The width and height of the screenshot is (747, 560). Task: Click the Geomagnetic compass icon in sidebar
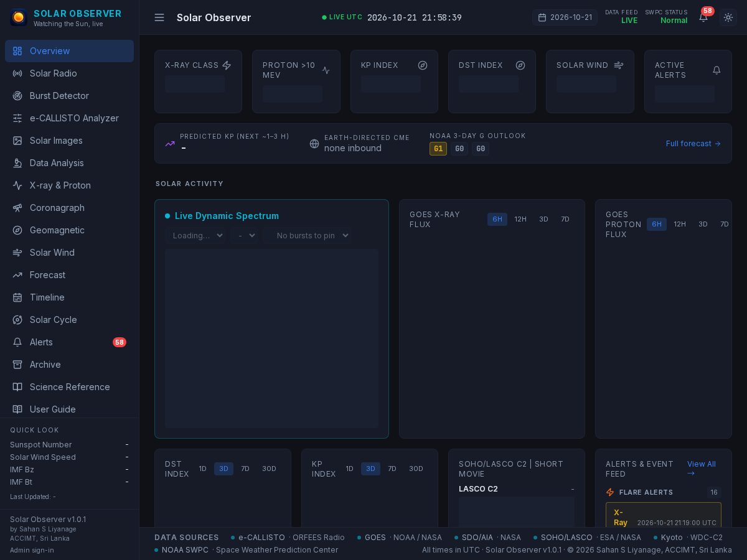click(17, 230)
